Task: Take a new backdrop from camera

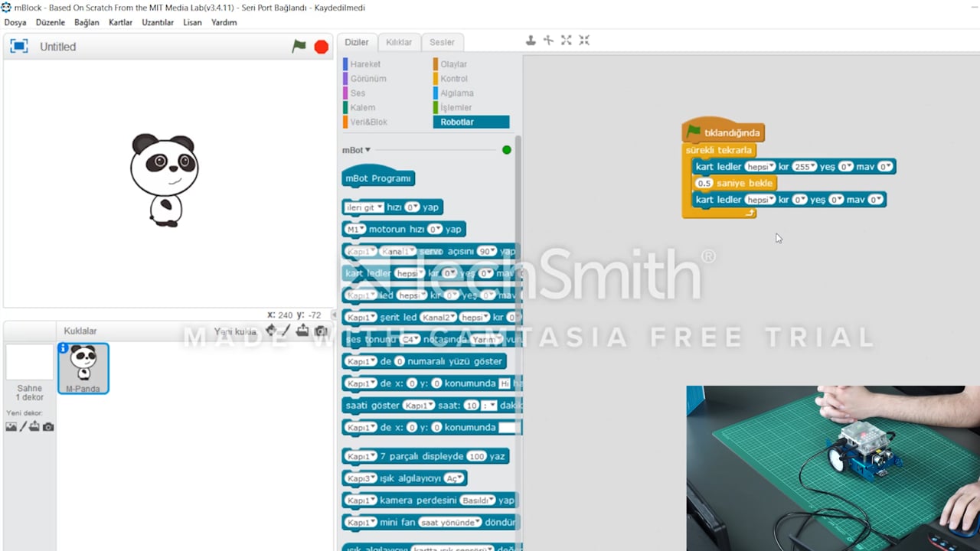Action: pos(48,426)
